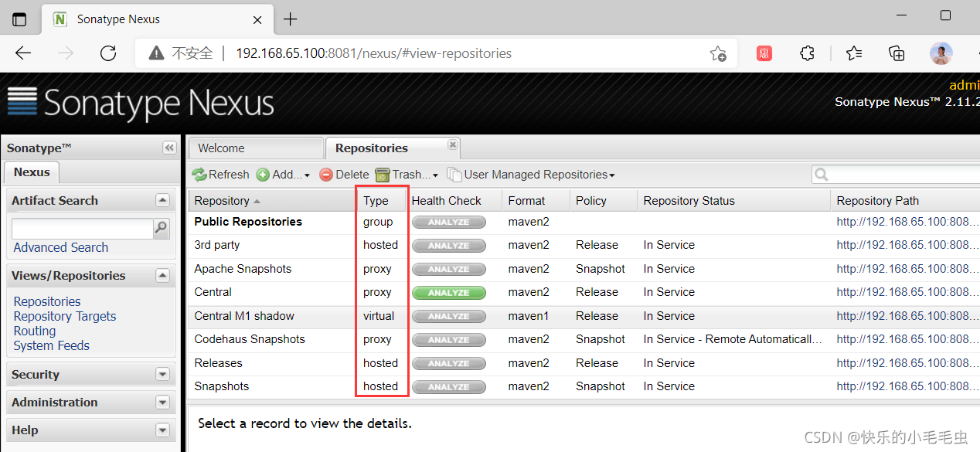This screenshot has height=452, width=980.
Task: Refresh the repositories list
Action: (x=220, y=175)
